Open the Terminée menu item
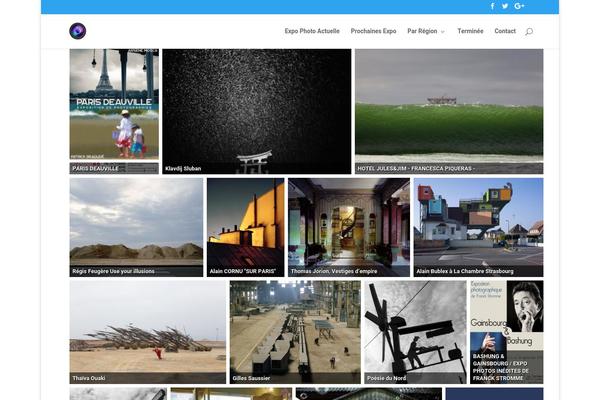600x400 pixels. pyautogui.click(x=470, y=31)
